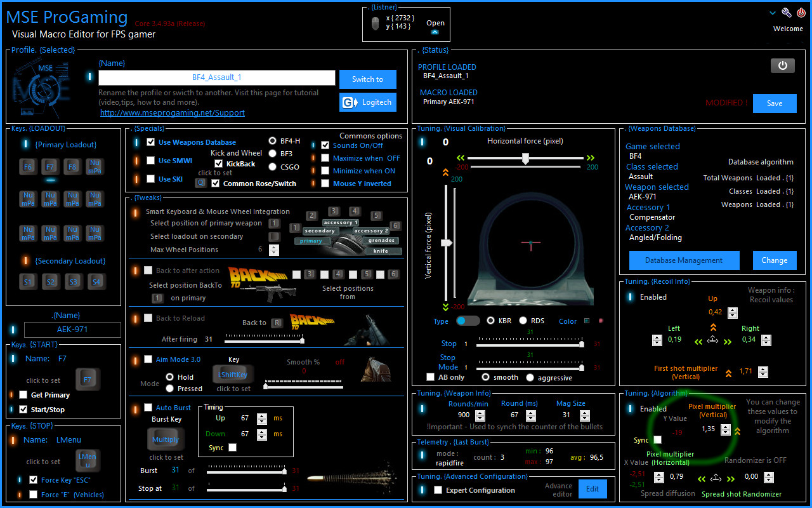This screenshot has width=812, height=508.
Task: Enable Expert Configuration checkbox
Action: (438, 490)
